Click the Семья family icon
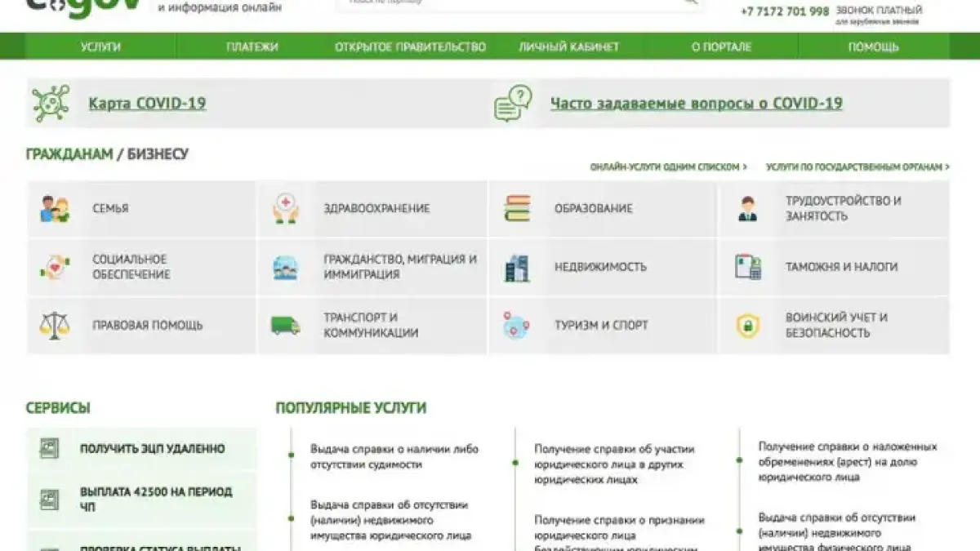980x551 pixels. pyautogui.click(x=55, y=209)
